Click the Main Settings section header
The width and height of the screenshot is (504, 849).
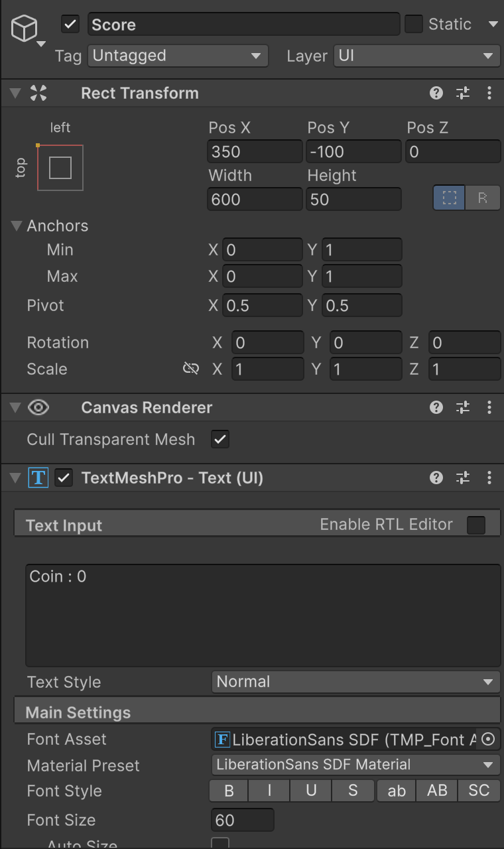pyautogui.click(x=78, y=712)
